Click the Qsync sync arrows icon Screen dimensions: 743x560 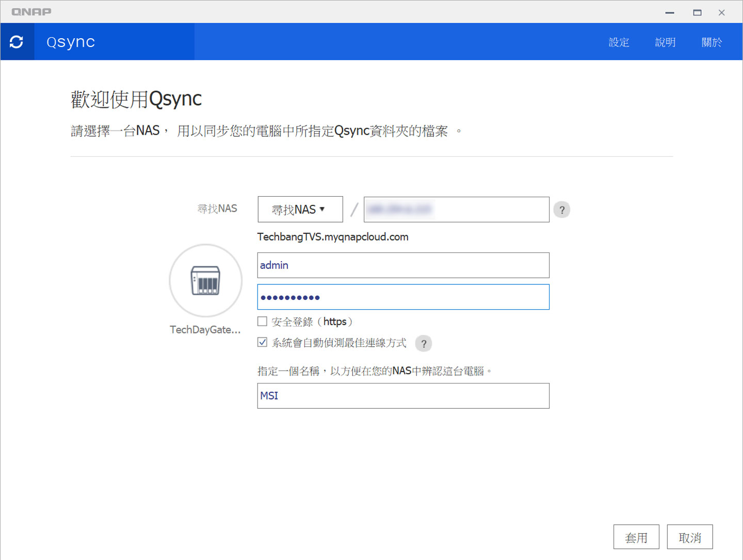17,42
